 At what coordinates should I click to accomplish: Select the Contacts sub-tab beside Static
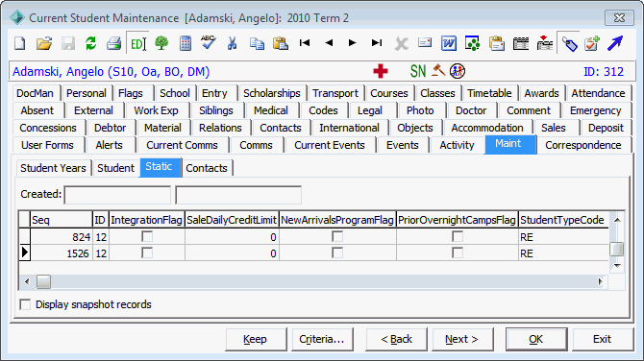pos(207,168)
